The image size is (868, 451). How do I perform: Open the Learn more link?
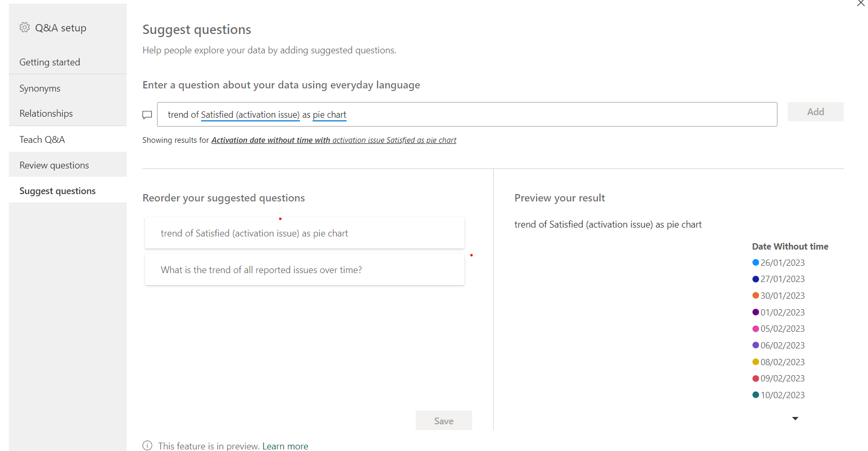[x=285, y=446]
